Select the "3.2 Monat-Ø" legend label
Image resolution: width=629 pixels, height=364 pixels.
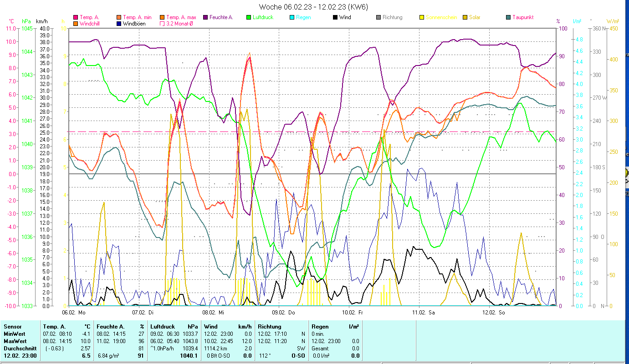179,23
